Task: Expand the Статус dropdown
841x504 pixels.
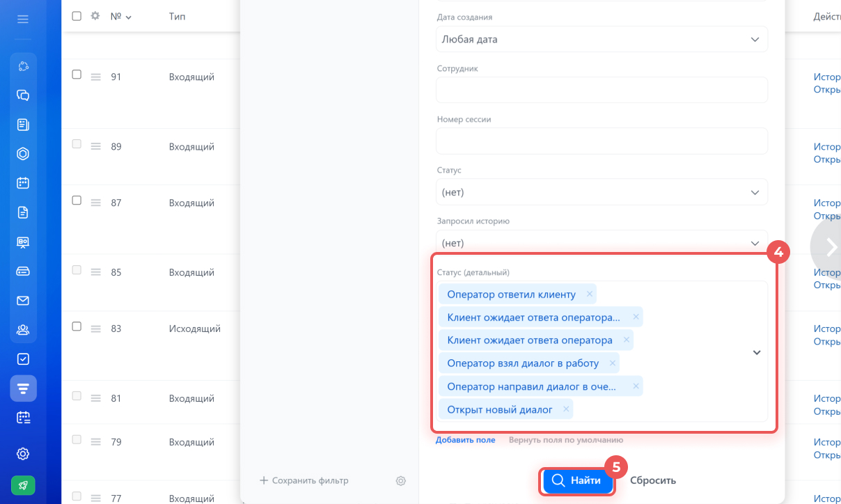Action: pos(602,192)
